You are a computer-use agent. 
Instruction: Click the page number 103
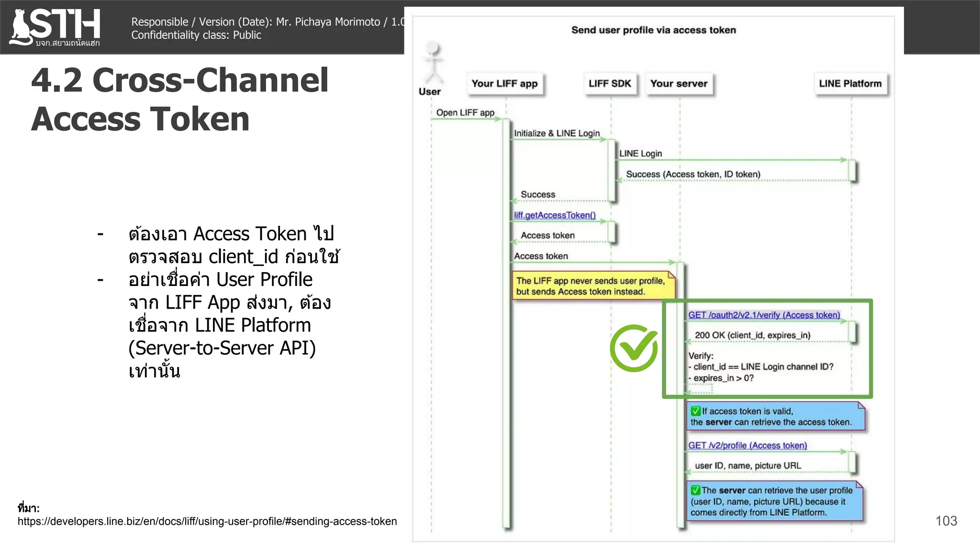[946, 521]
